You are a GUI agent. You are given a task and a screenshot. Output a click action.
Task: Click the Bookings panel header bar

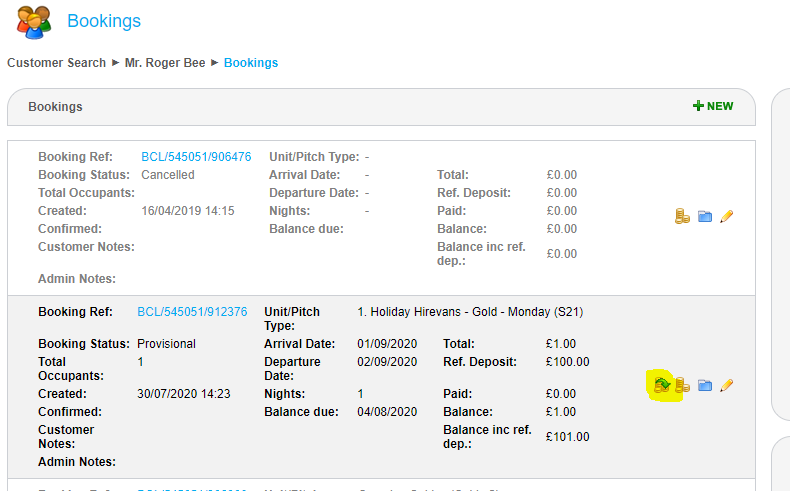[350, 107]
